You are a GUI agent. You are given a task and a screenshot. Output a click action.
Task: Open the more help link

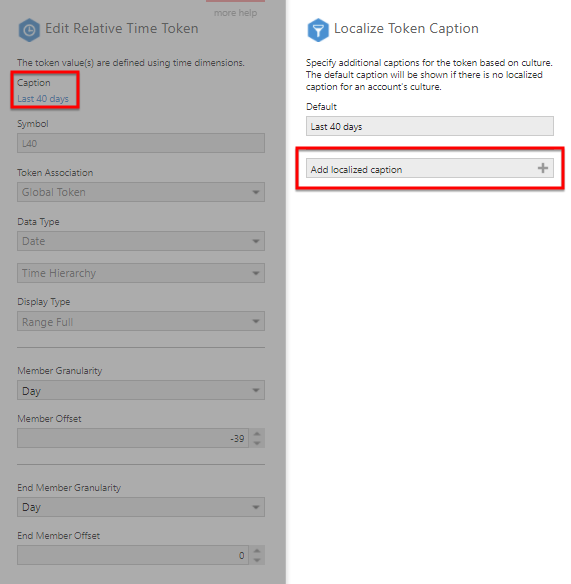(x=235, y=13)
